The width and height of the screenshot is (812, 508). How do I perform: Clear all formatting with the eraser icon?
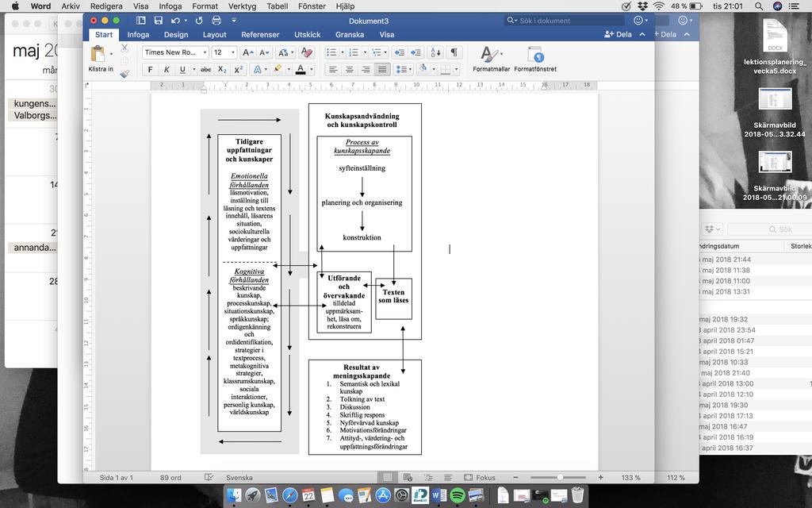pyautogui.click(x=306, y=52)
